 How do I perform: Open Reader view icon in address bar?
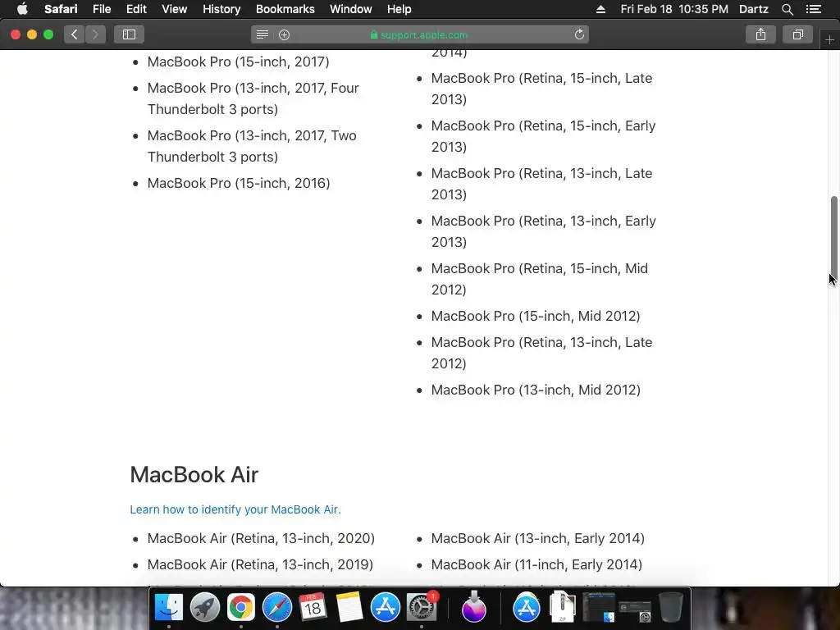point(262,34)
